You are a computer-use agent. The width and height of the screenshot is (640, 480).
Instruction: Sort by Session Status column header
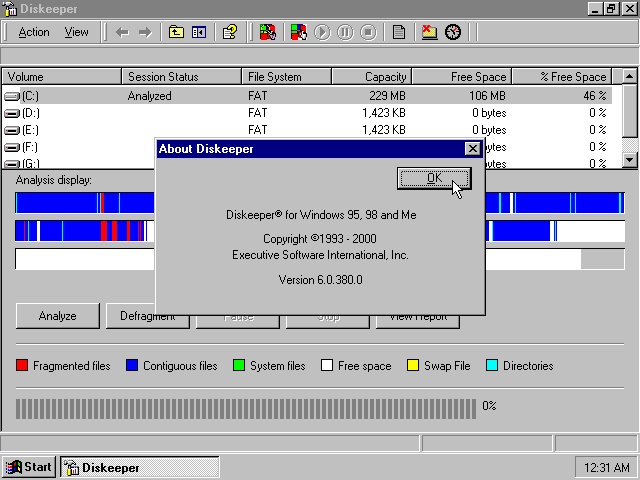(x=181, y=77)
